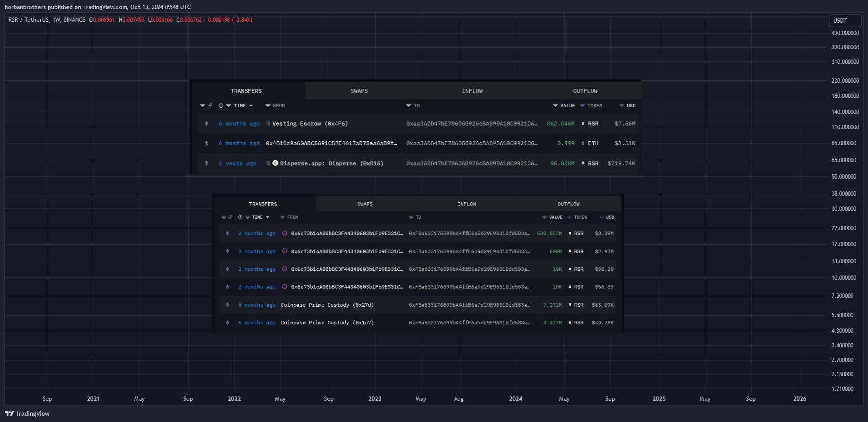The height and width of the screenshot is (422, 868).
Task: Click the TO filter icon in the lower table
Action: click(x=411, y=217)
